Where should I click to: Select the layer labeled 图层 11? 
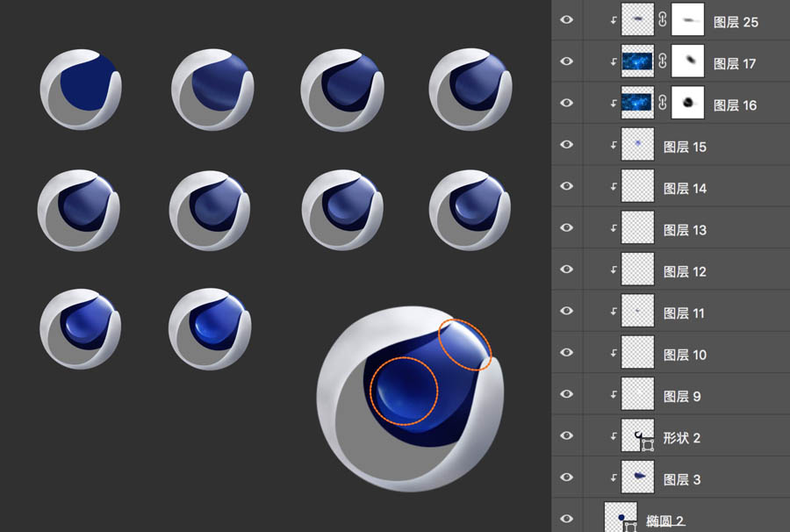(x=684, y=313)
